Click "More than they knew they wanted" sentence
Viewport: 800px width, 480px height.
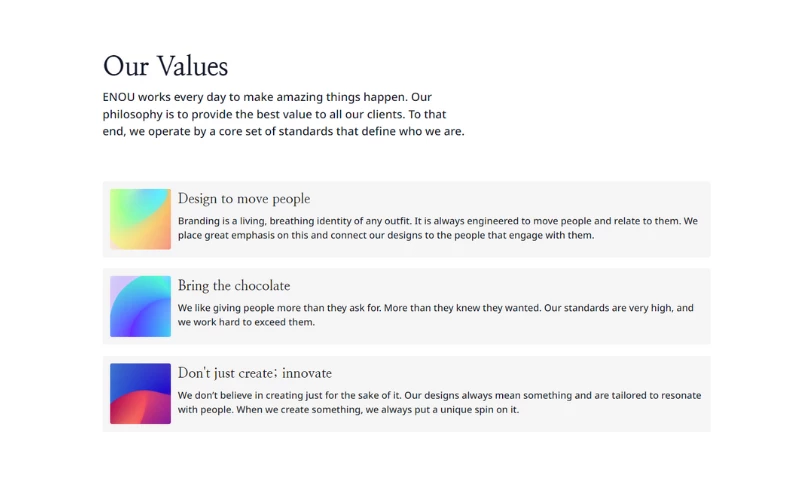pyautogui.click(x=461, y=308)
